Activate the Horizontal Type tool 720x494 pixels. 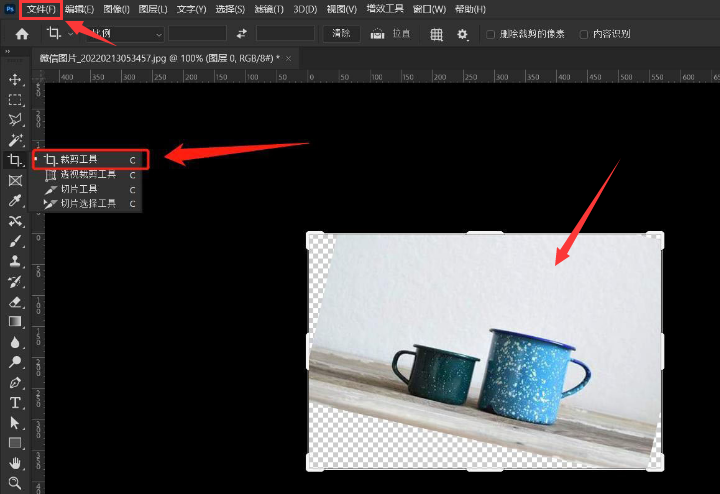coord(15,402)
